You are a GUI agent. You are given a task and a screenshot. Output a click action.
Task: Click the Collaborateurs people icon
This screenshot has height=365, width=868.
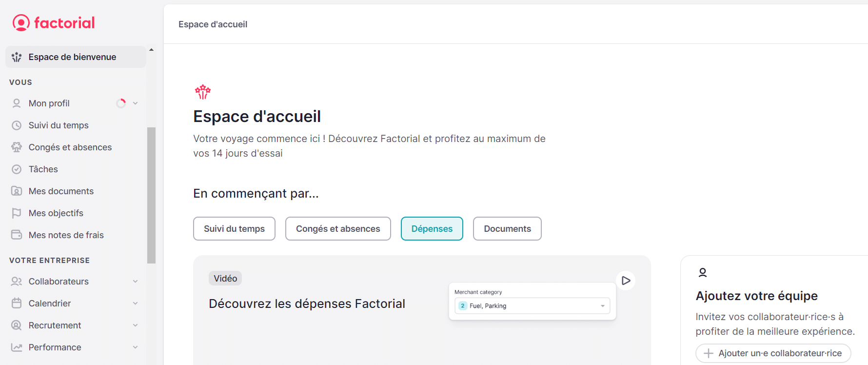point(17,282)
